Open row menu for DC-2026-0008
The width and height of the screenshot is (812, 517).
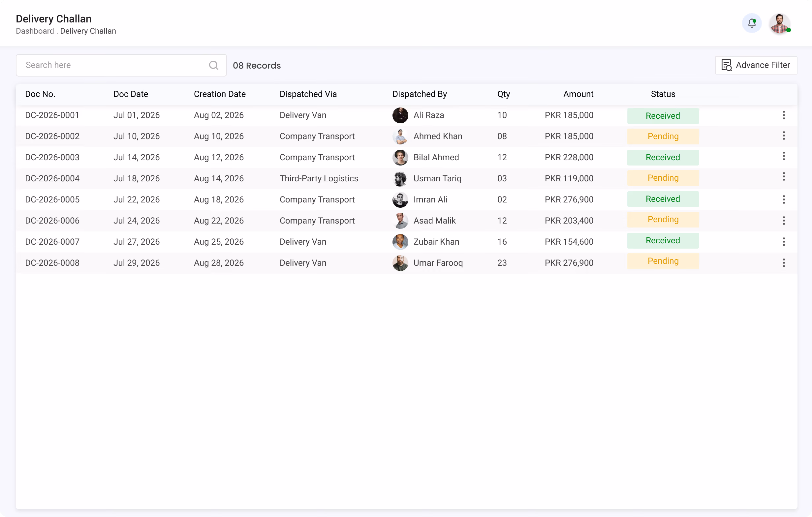(x=784, y=263)
